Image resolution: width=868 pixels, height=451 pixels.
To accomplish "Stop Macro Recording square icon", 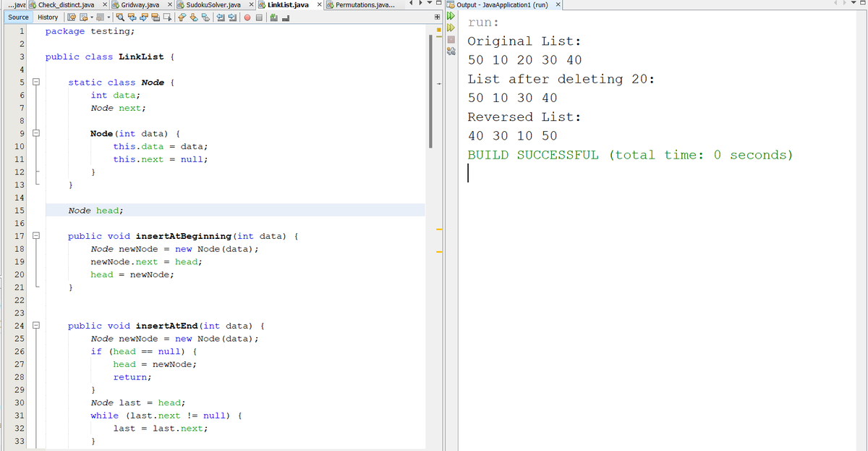I will pos(259,17).
